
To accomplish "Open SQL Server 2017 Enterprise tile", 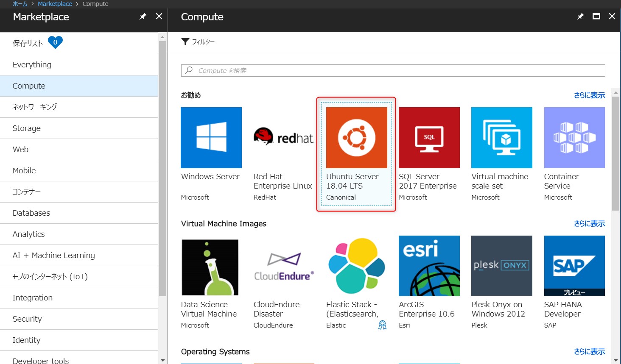I will (429, 138).
